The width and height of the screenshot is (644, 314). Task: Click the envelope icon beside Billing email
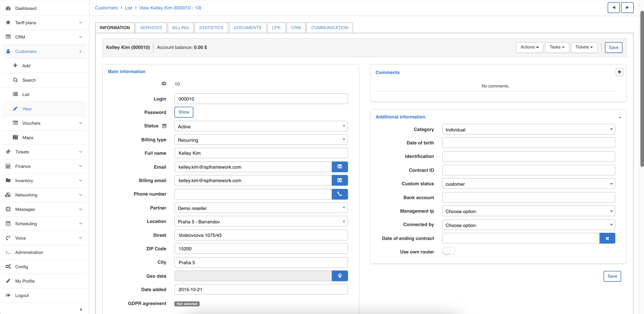tap(340, 180)
